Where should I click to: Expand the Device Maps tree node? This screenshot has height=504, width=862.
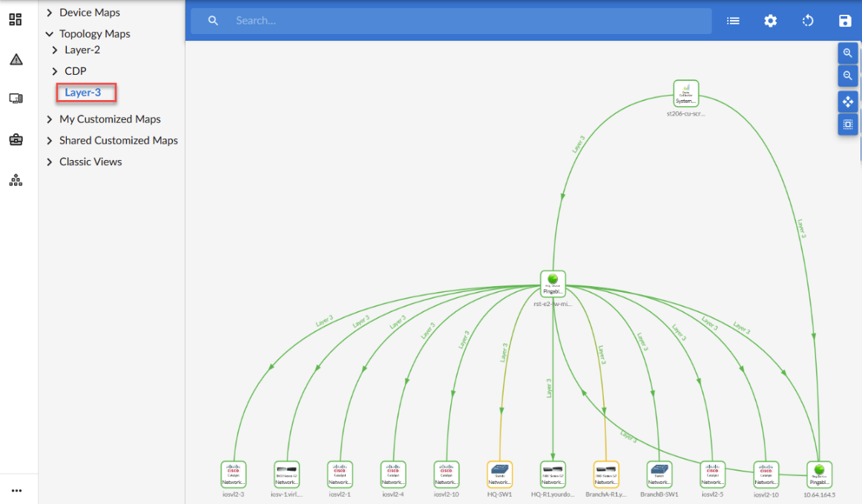50,13
